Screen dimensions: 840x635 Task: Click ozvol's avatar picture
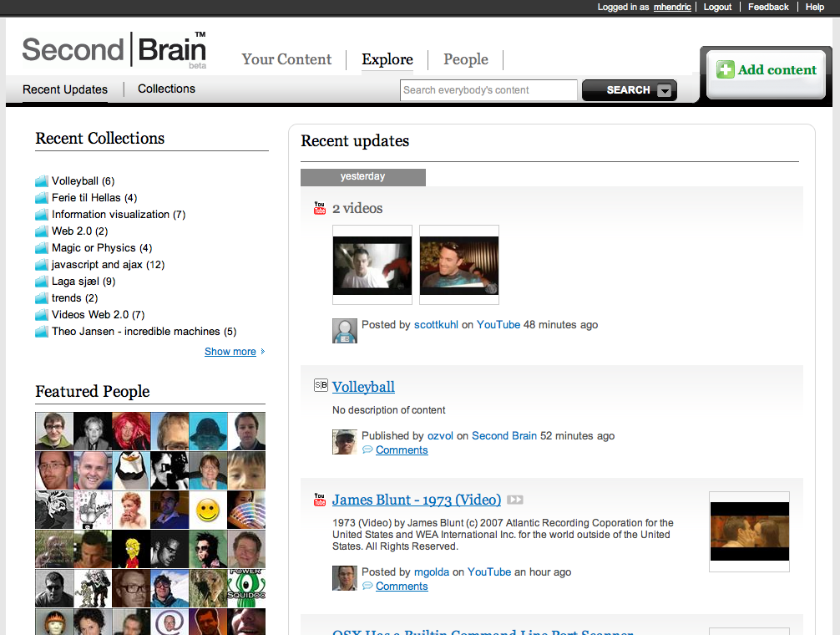tap(345, 442)
